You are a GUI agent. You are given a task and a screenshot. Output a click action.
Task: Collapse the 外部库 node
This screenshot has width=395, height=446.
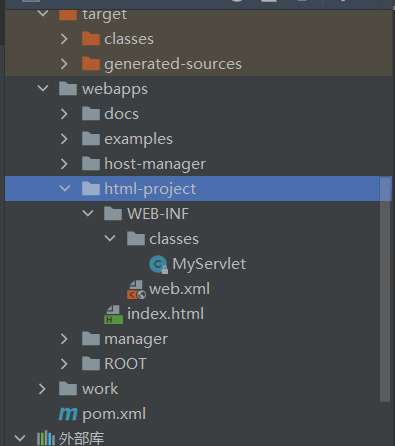[x=20, y=438]
